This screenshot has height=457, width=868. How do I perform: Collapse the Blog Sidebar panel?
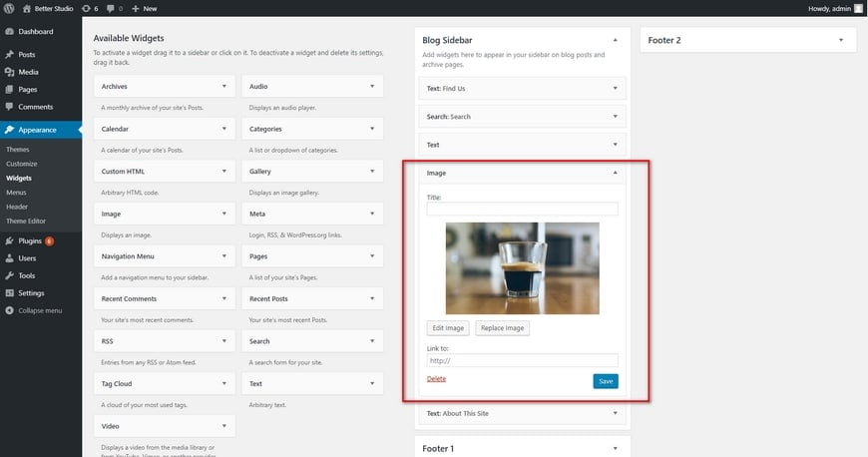pyautogui.click(x=615, y=40)
